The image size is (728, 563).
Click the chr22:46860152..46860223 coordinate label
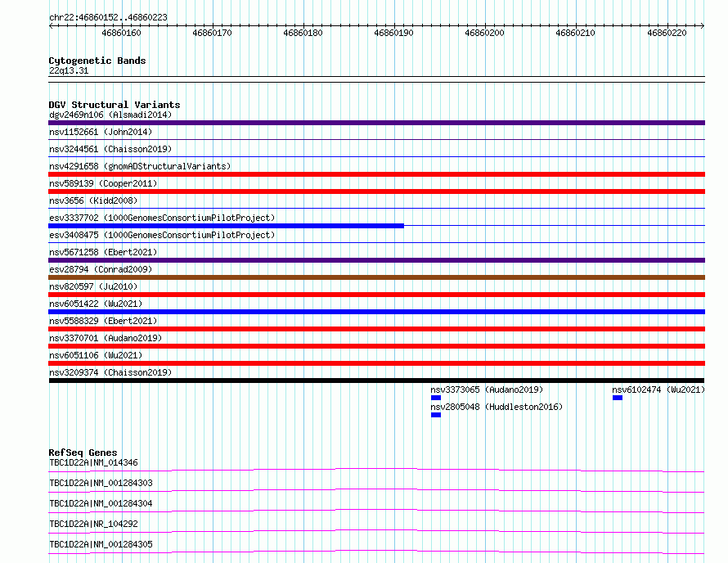click(x=108, y=17)
